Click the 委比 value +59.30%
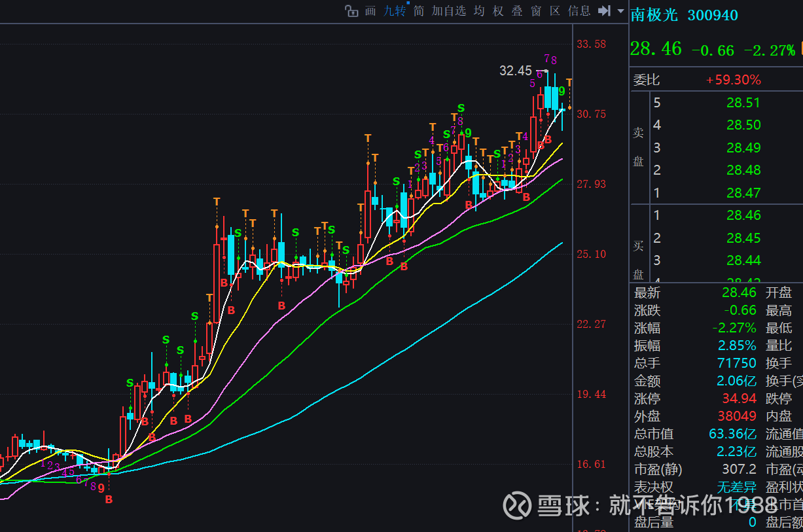Viewport: 803px width, 532px height. pyautogui.click(x=734, y=80)
